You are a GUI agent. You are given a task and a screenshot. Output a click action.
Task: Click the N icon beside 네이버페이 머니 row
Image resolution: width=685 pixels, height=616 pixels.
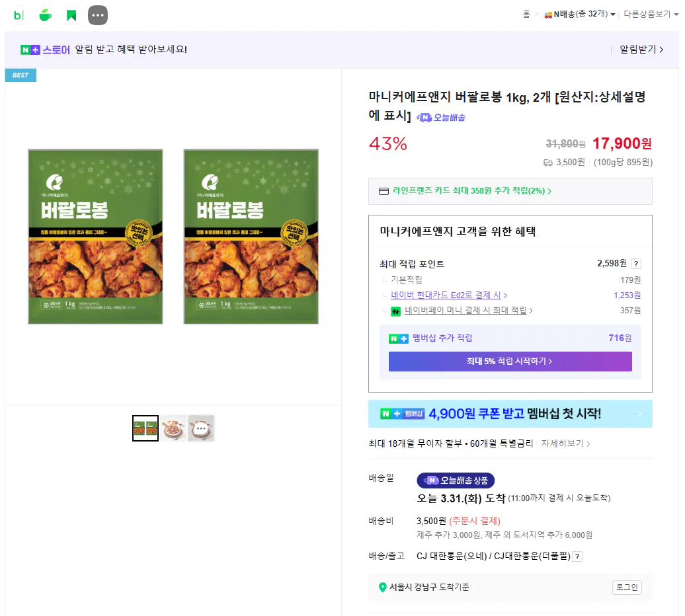point(395,309)
